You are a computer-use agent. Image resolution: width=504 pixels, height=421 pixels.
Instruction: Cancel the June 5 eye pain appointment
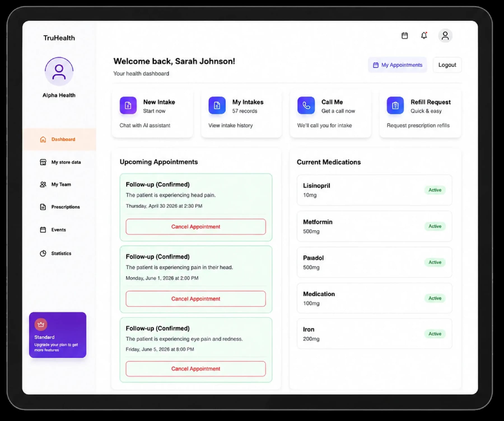(x=196, y=369)
